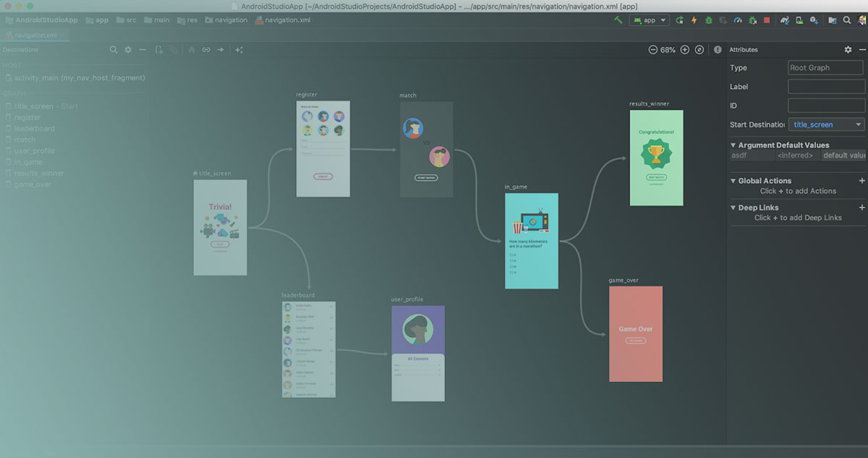Open the 'app' run configuration dropdown
This screenshot has height=458, width=868.
(x=649, y=20)
